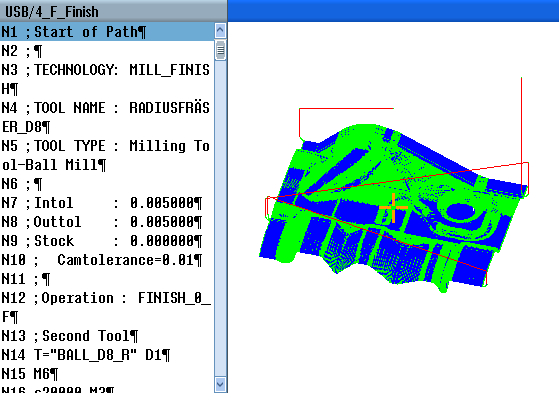Select line N1 Start of Path
Viewport: 559px width, 393px height.
pos(107,32)
